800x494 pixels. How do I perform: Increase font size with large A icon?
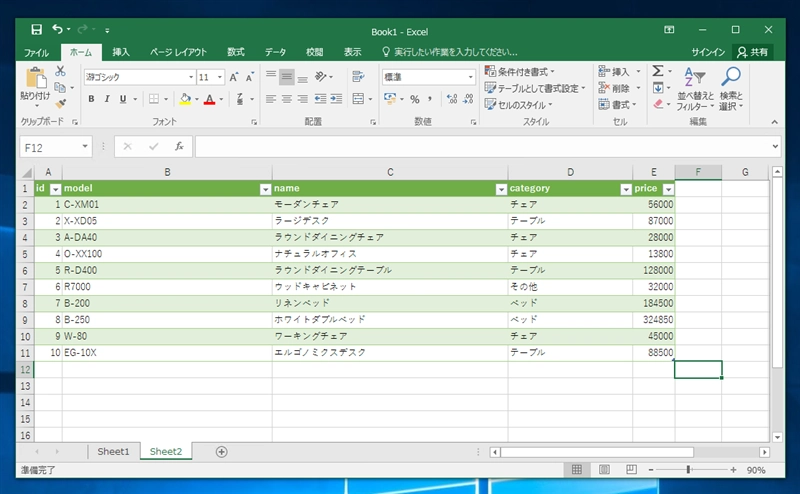click(x=233, y=77)
